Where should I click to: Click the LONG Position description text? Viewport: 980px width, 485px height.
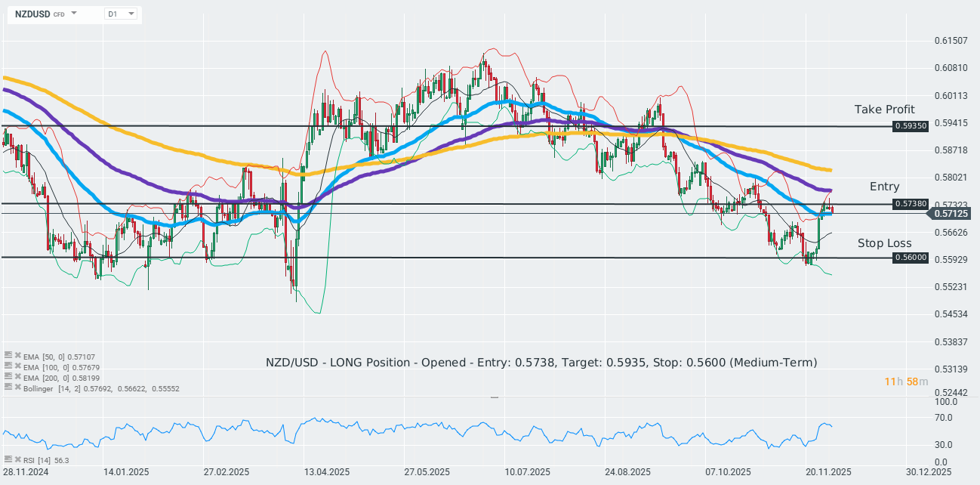pyautogui.click(x=541, y=363)
